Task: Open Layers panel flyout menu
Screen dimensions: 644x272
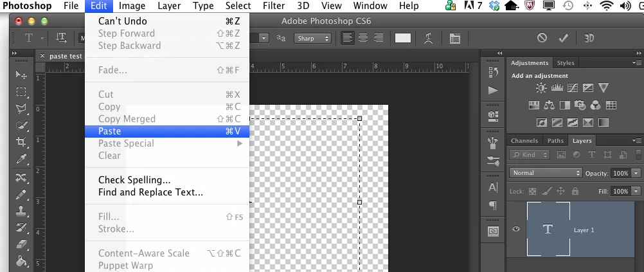Action: coord(636,141)
